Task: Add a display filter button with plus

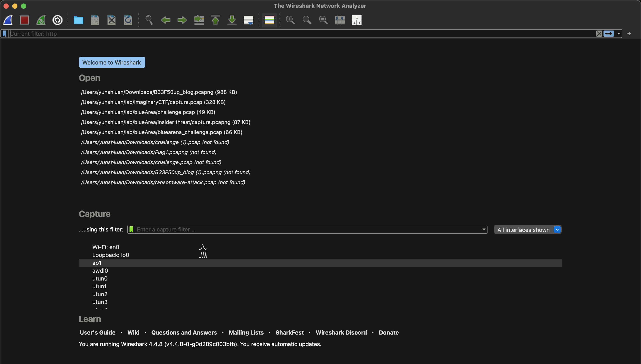Action: (x=629, y=34)
